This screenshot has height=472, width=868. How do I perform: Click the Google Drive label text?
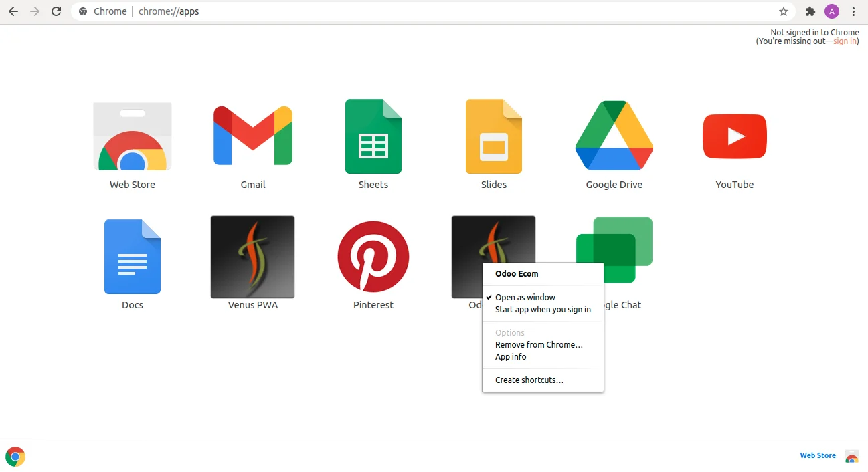coord(614,185)
